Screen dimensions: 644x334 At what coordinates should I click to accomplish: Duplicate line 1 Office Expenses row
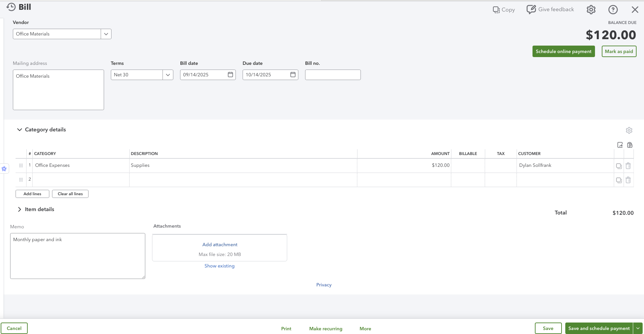tap(619, 166)
